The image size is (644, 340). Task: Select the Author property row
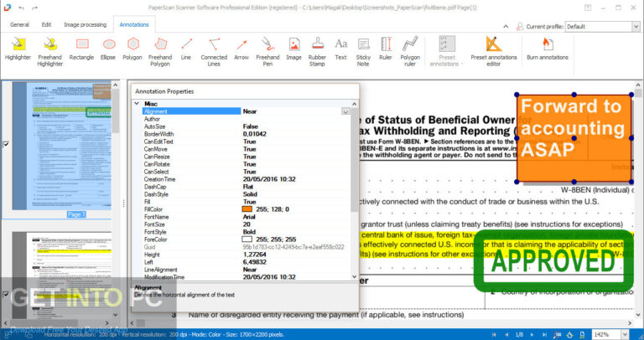246,119
